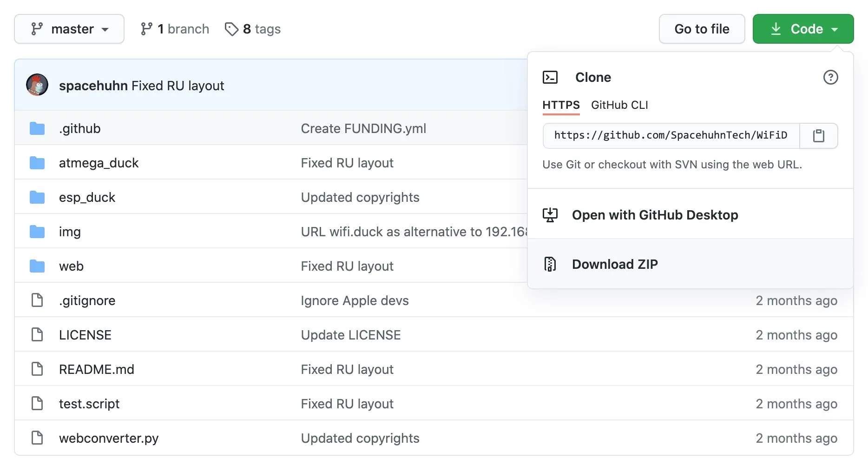Click the folder icon for .github
The width and height of the screenshot is (868, 466).
click(x=37, y=128)
